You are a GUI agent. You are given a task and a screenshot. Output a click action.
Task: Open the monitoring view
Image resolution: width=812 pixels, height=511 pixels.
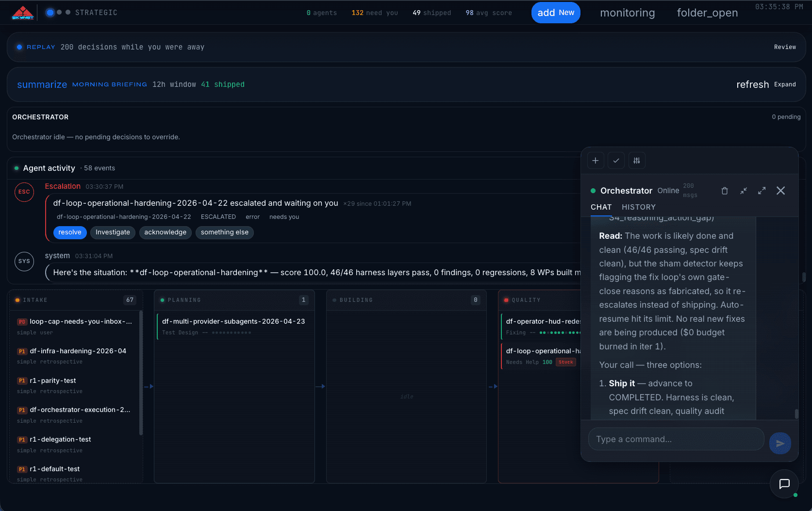coord(627,13)
